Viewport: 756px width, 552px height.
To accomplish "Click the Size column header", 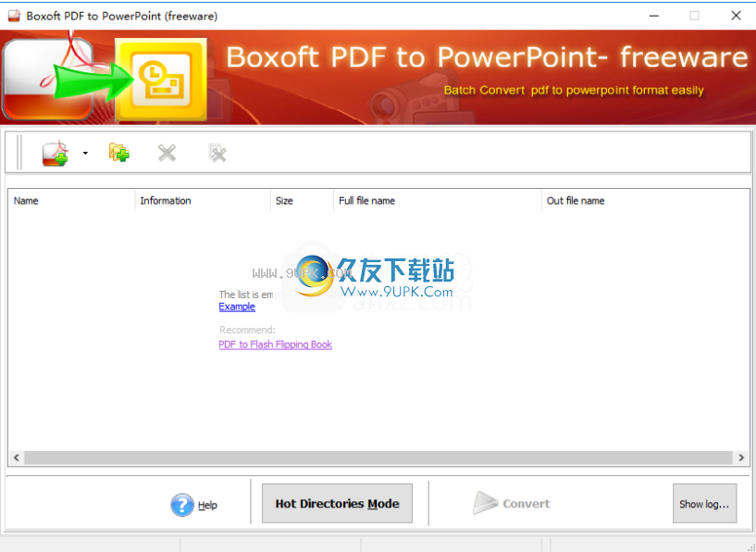I will 302,201.
